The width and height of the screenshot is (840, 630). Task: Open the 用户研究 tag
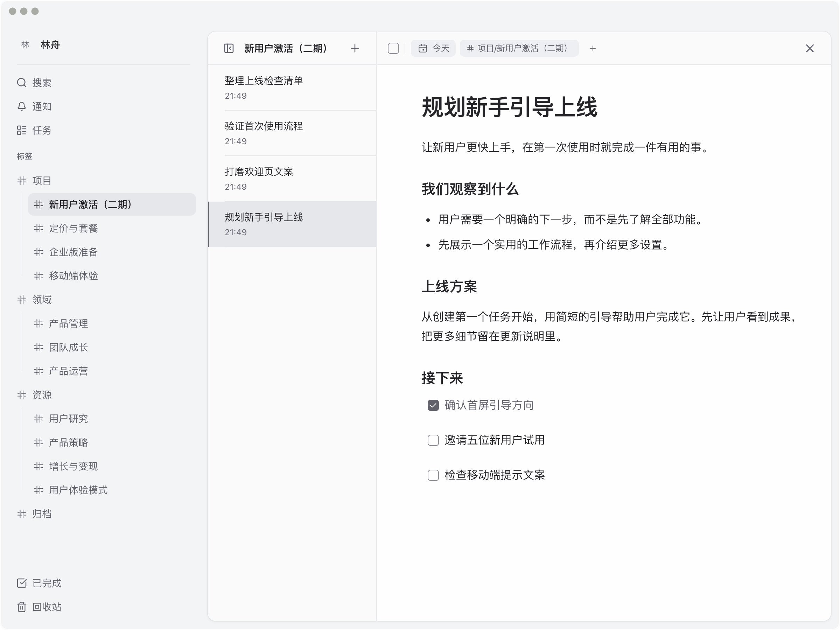[x=112, y=419]
